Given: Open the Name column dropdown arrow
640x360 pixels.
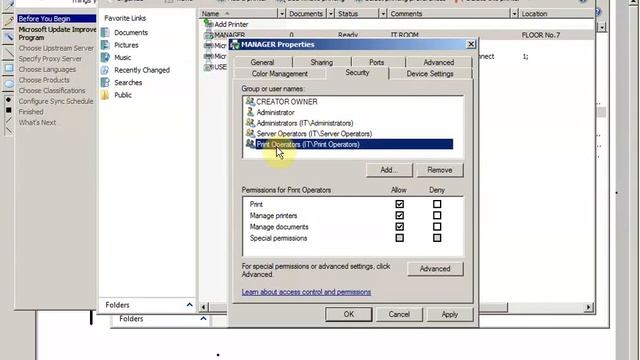Looking at the screenshot, I should coord(281,14).
